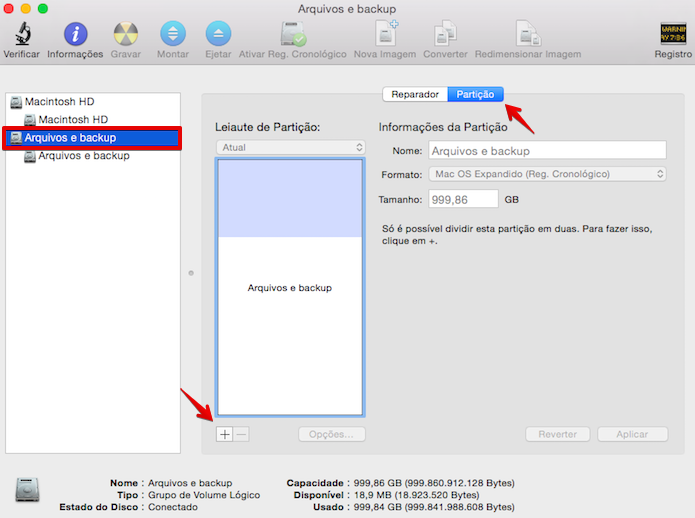
Task: Click the Verificar microscope icon
Action: pos(23,34)
